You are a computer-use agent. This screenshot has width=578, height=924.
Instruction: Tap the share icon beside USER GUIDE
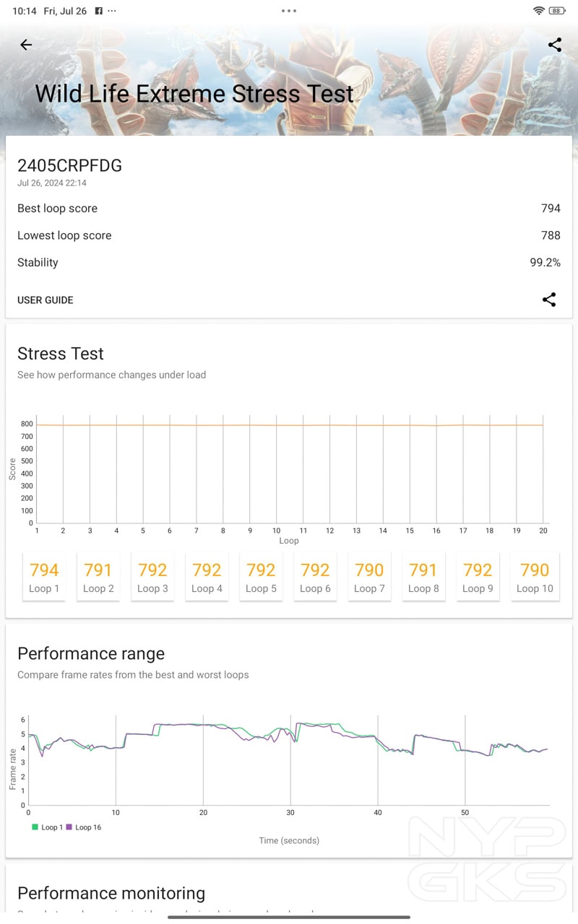click(x=549, y=300)
